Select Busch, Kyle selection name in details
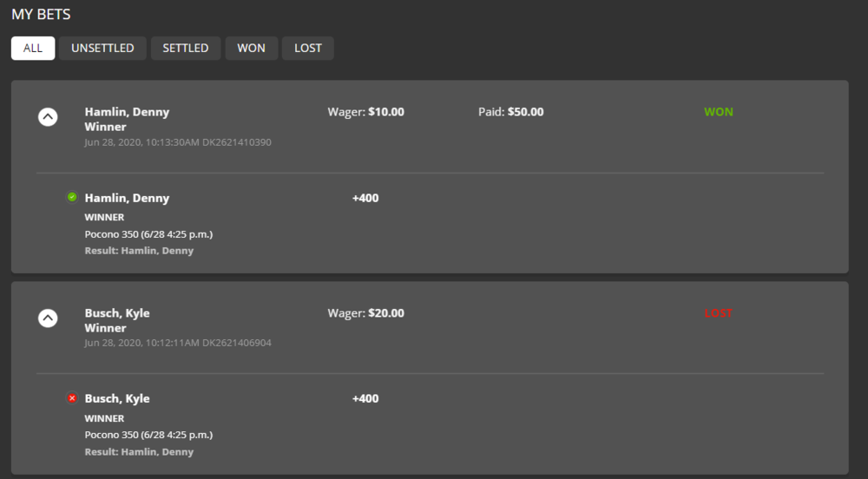Image resolution: width=868 pixels, height=479 pixels. pyautogui.click(x=117, y=398)
